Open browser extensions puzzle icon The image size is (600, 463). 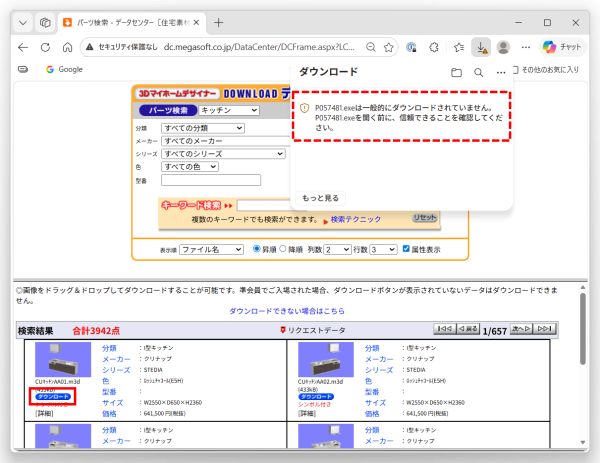[x=435, y=47]
